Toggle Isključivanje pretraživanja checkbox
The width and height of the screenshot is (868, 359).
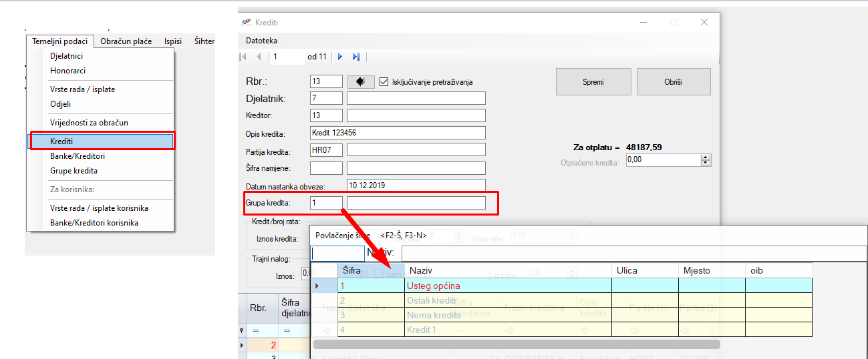point(384,81)
